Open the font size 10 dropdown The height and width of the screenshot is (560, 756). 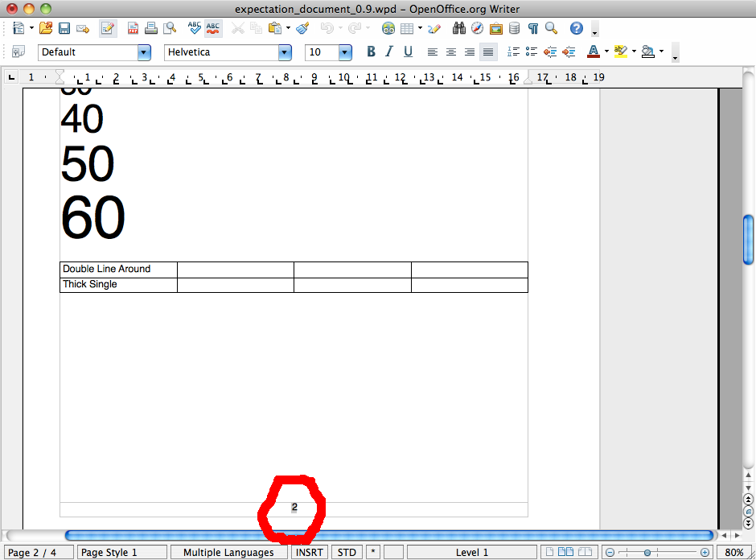pos(345,52)
